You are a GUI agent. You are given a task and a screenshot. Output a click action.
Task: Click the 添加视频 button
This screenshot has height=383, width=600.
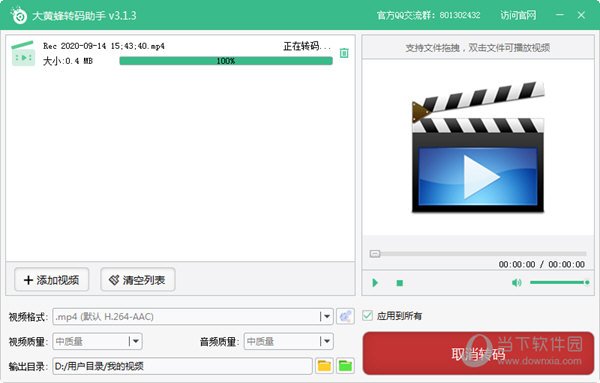point(52,280)
